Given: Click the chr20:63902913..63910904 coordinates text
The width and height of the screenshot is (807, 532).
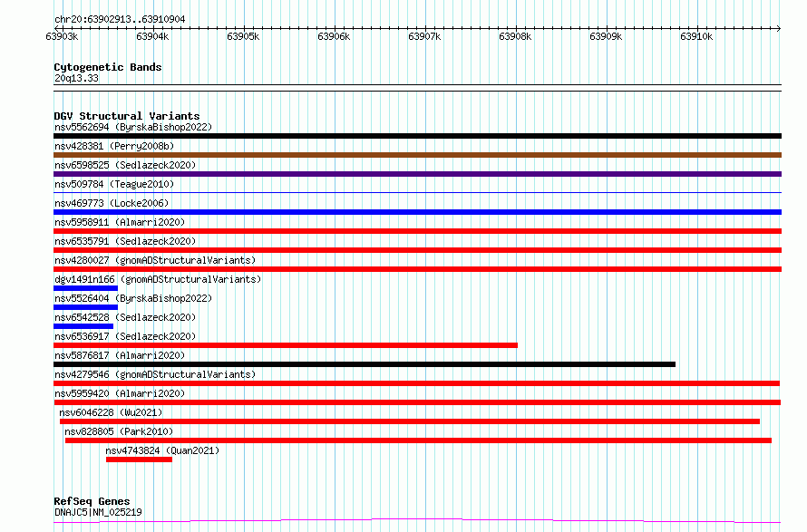Looking at the screenshot, I should (120, 20).
